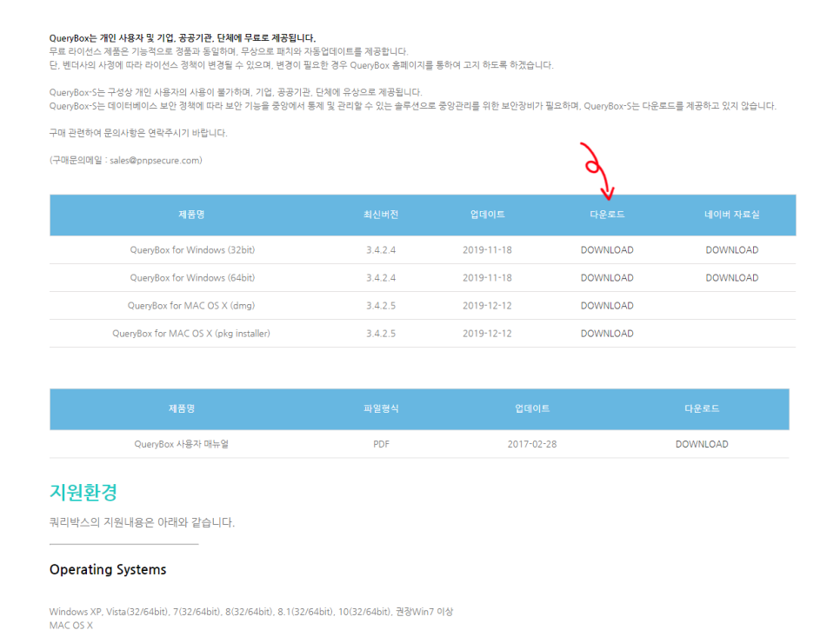The height and width of the screenshot is (630, 840).
Task: Click the 지원환경 section heading
Action: point(83,492)
